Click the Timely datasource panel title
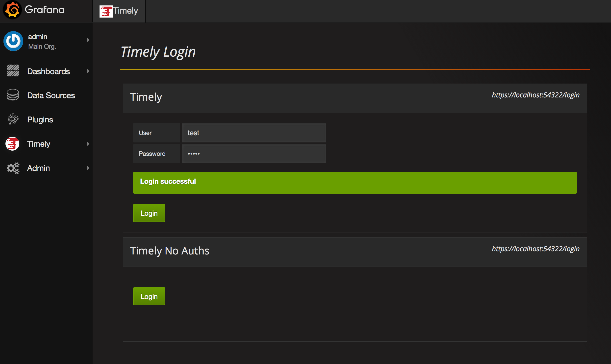The image size is (611, 364). (146, 97)
